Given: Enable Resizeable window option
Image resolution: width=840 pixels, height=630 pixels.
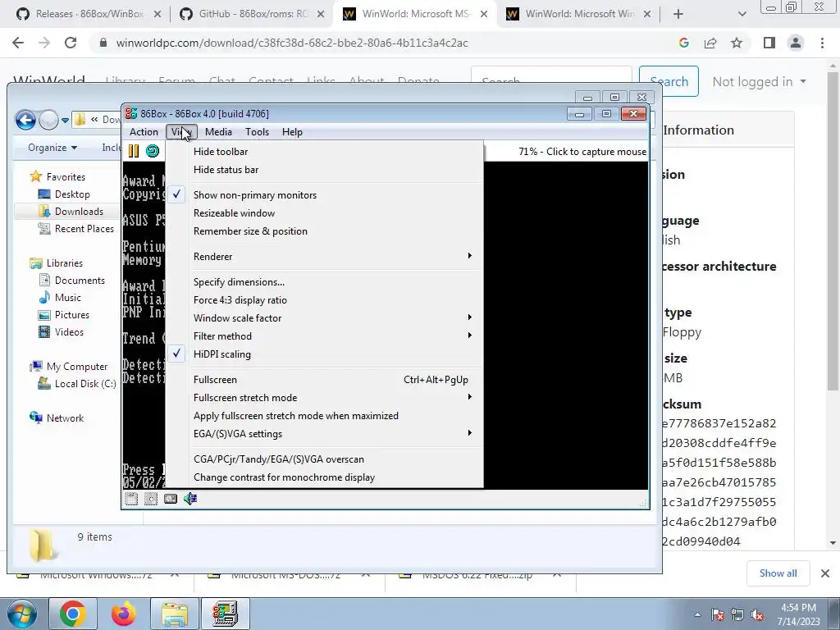Looking at the screenshot, I should [325, 213].
